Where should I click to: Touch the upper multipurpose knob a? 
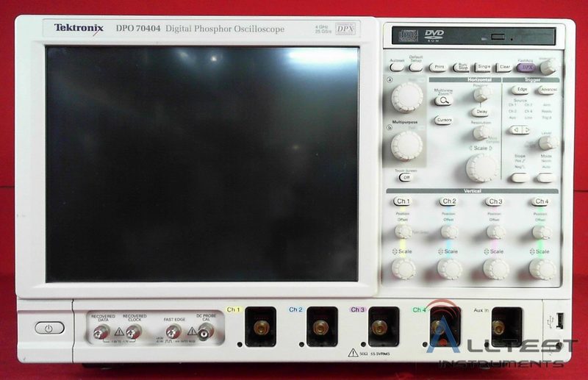coord(407,97)
